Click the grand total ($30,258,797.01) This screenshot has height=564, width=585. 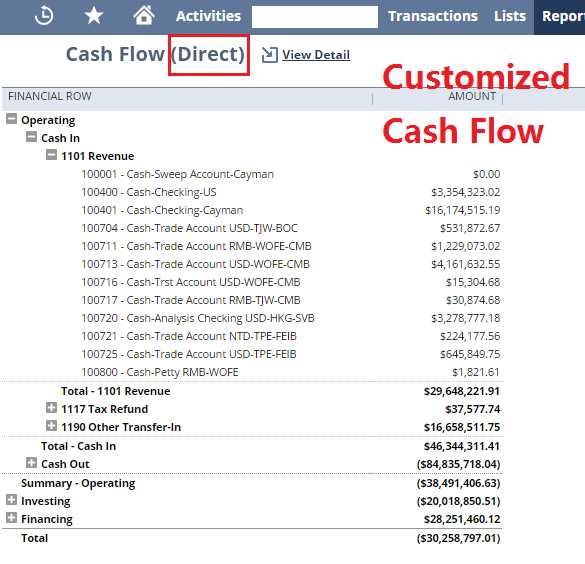(x=459, y=538)
